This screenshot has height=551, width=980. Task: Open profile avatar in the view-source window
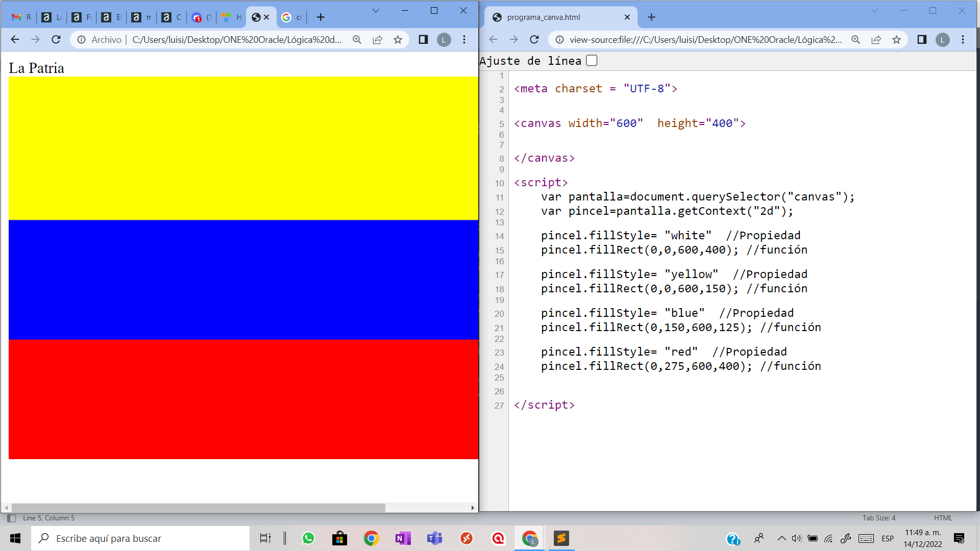[x=942, y=40]
